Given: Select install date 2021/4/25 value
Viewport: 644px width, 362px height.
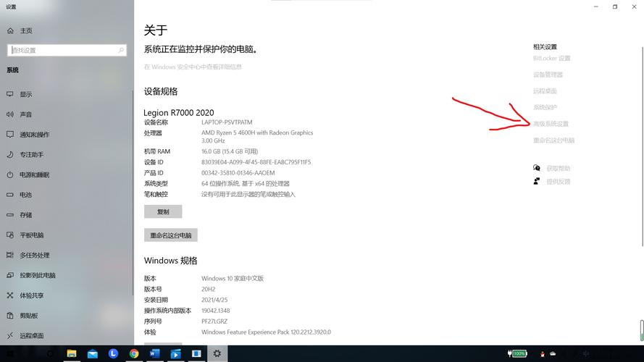Looking at the screenshot, I should tap(214, 300).
